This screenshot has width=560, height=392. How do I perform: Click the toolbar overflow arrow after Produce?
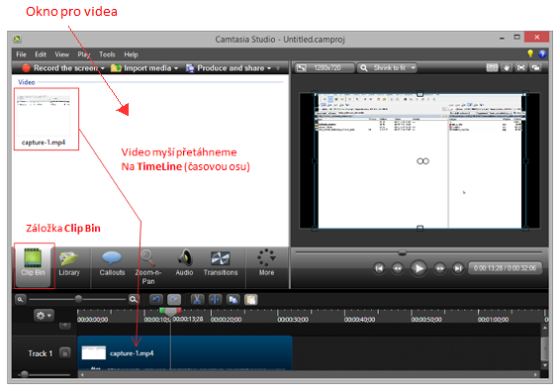(278, 68)
